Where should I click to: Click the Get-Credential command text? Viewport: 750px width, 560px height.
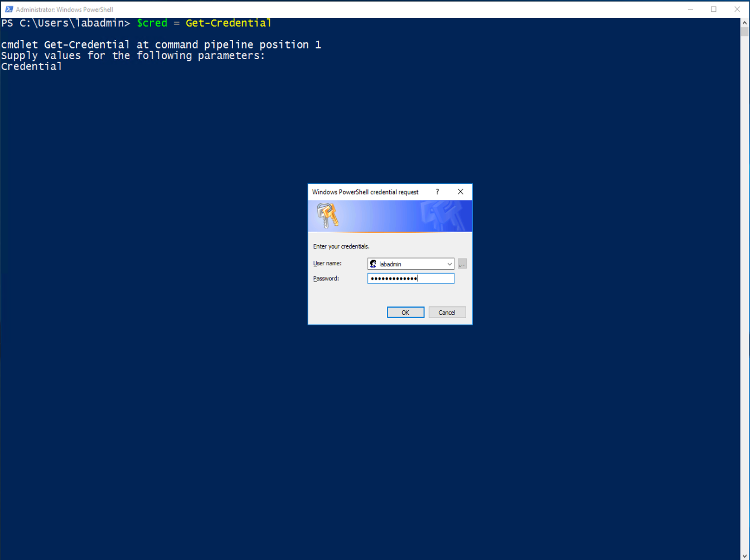click(x=228, y=23)
